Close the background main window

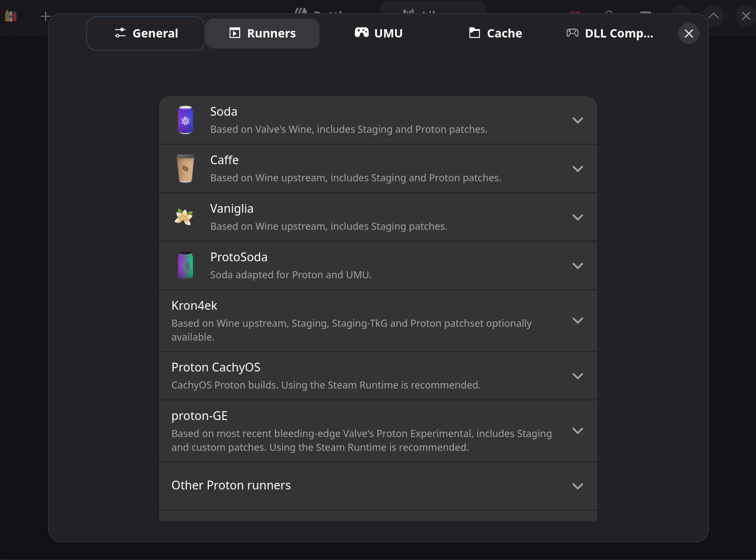pyautogui.click(x=746, y=16)
